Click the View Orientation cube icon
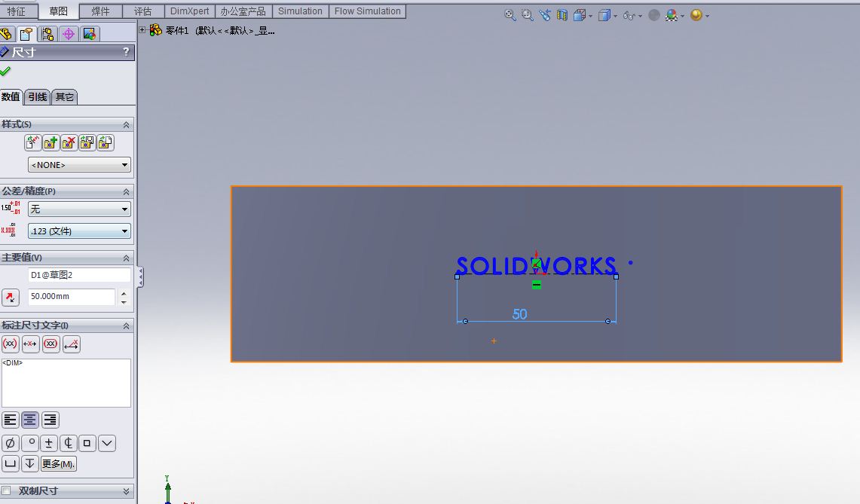The image size is (860, 504). tap(580, 15)
